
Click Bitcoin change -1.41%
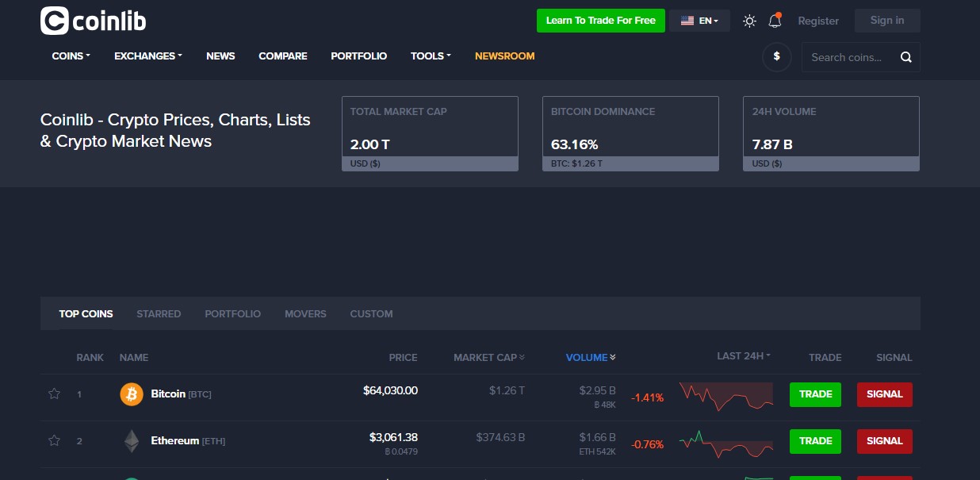[647, 397]
